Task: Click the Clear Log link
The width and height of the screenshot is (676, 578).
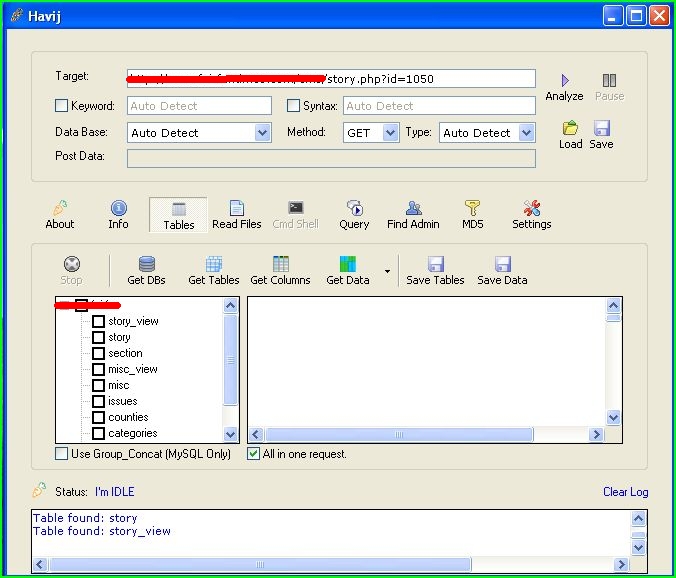Action: [626, 492]
